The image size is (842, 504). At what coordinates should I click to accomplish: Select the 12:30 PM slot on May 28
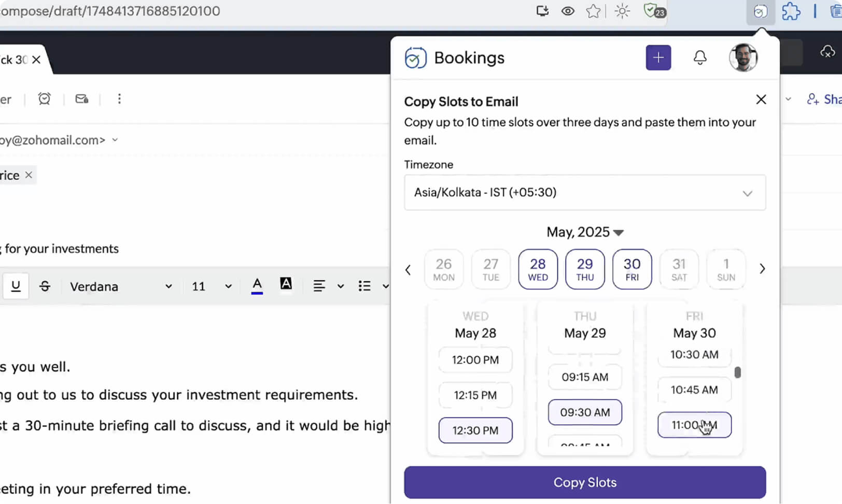pyautogui.click(x=475, y=430)
